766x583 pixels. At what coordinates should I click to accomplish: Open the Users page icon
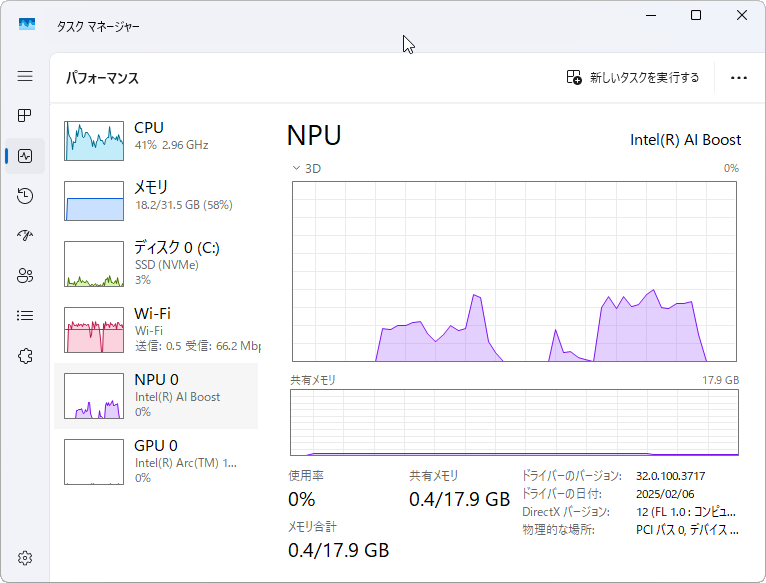coord(25,276)
